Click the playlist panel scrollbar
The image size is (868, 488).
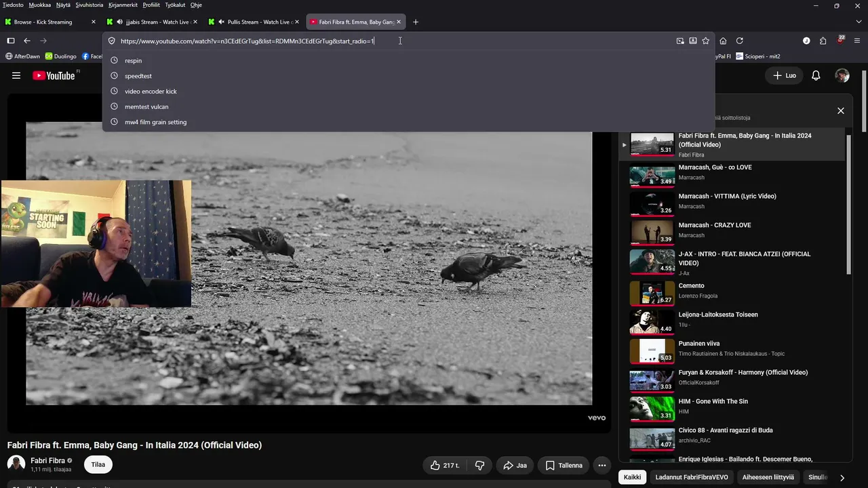point(850,203)
